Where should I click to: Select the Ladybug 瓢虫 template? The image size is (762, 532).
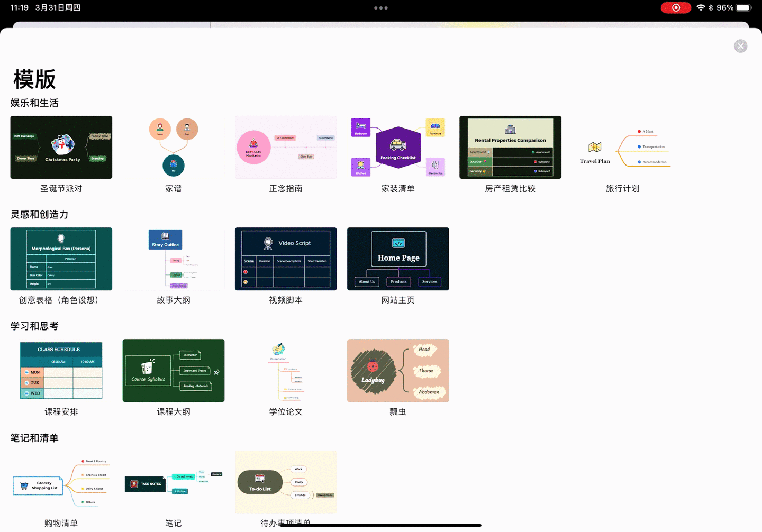click(398, 370)
